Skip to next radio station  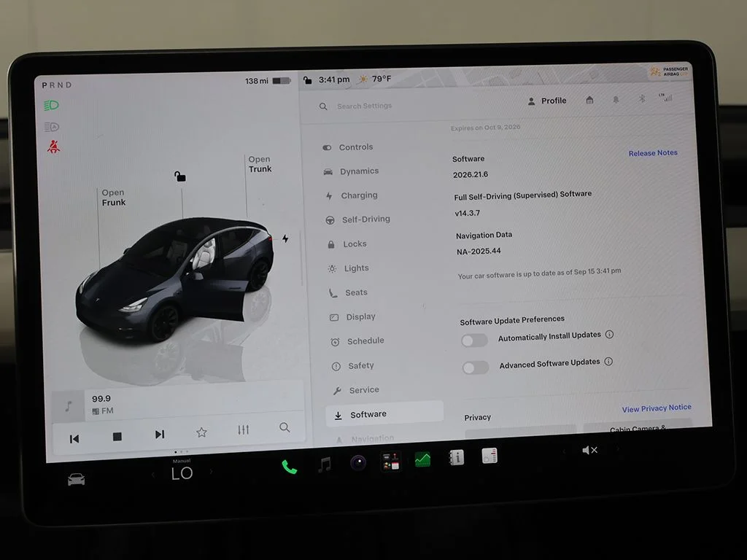160,435
